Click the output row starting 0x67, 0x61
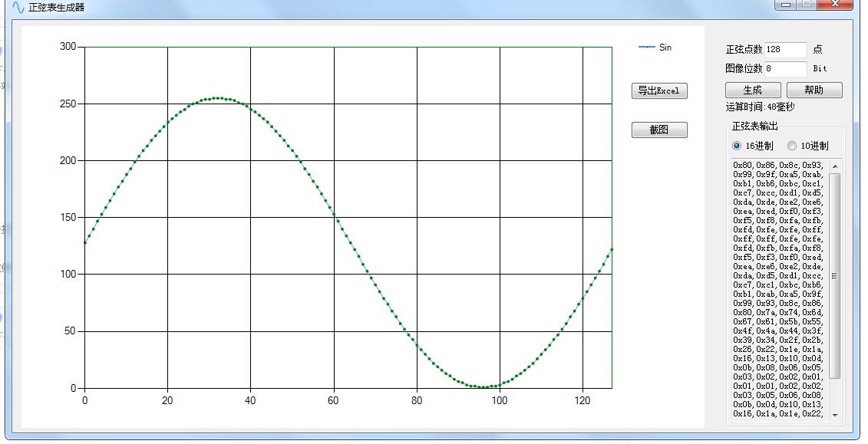 tap(778, 322)
